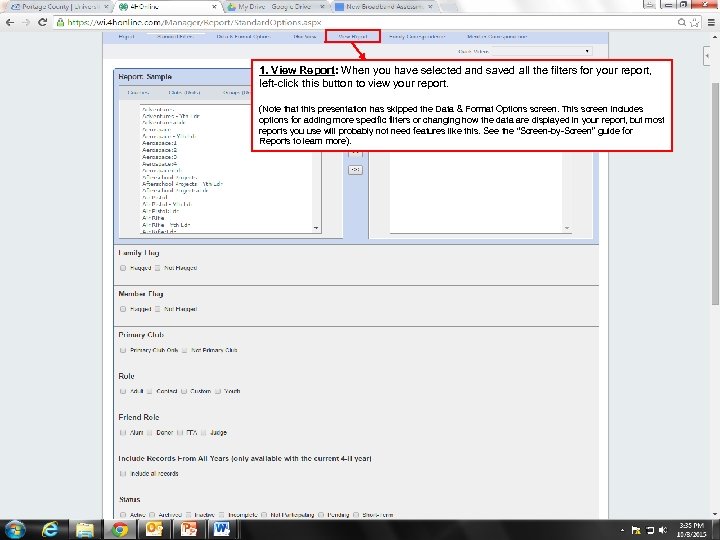Open the Member Correspondence tab
Screen dimensions: 720x540
pos(497,36)
